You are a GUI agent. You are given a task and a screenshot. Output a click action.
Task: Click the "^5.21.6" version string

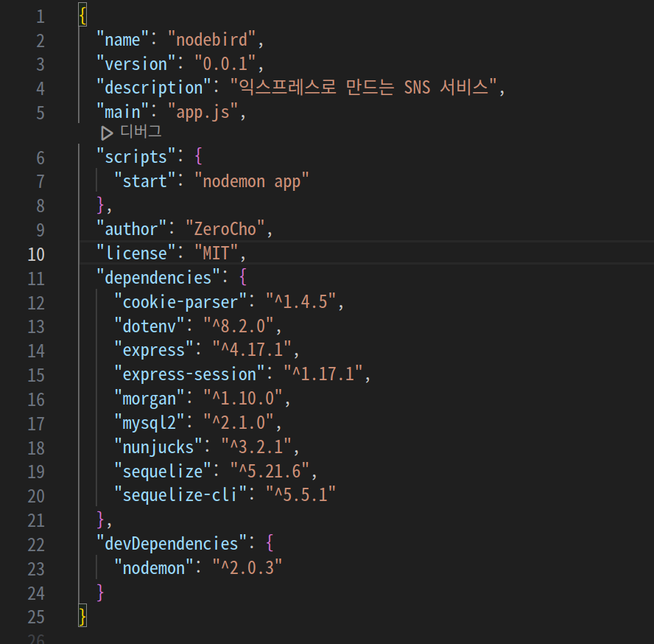pyautogui.click(x=270, y=471)
